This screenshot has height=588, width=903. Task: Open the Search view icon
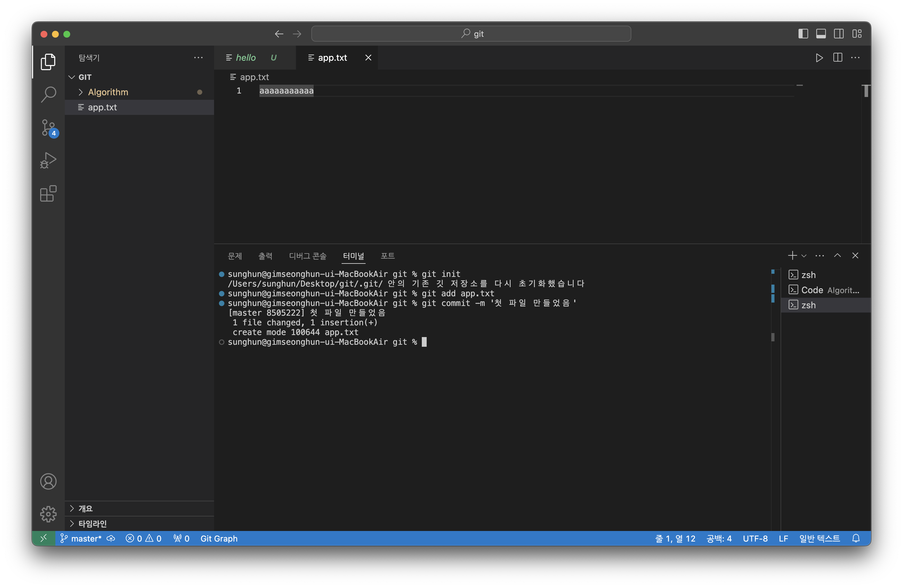[x=48, y=94]
